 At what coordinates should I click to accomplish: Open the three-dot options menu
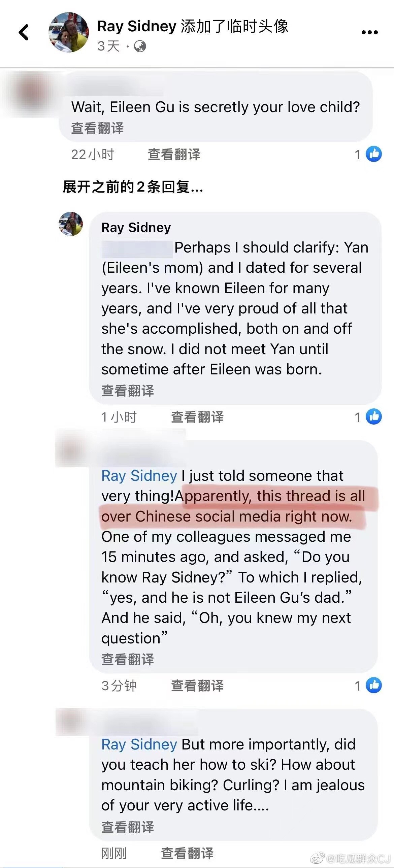pyautogui.click(x=369, y=32)
